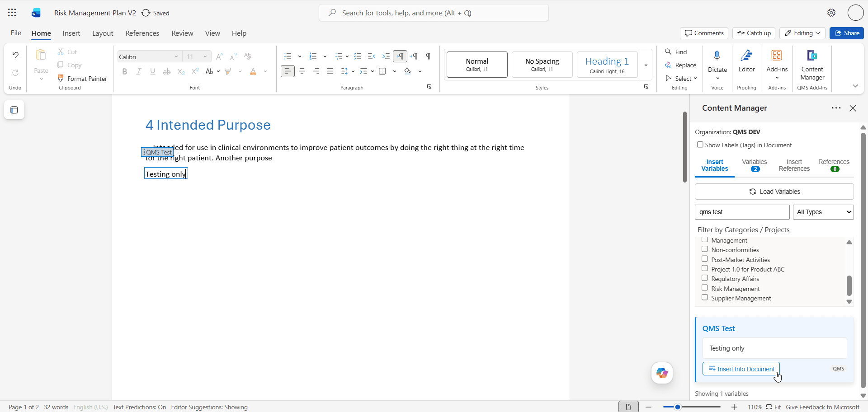The height and width of the screenshot is (412, 868).
Task: Align paragraph to the right
Action: click(316, 71)
